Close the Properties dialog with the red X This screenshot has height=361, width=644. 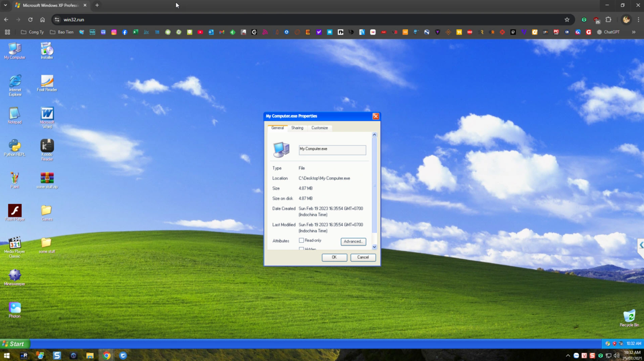click(376, 116)
